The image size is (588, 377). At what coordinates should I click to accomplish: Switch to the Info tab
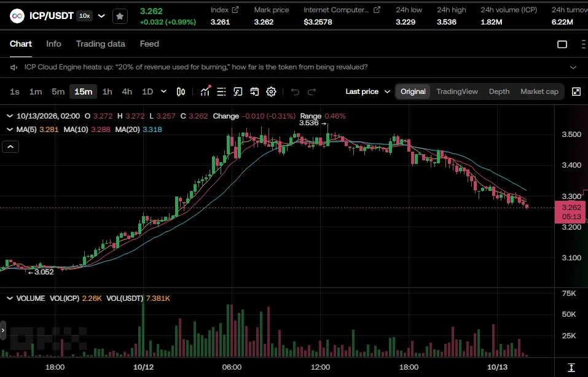(x=53, y=44)
